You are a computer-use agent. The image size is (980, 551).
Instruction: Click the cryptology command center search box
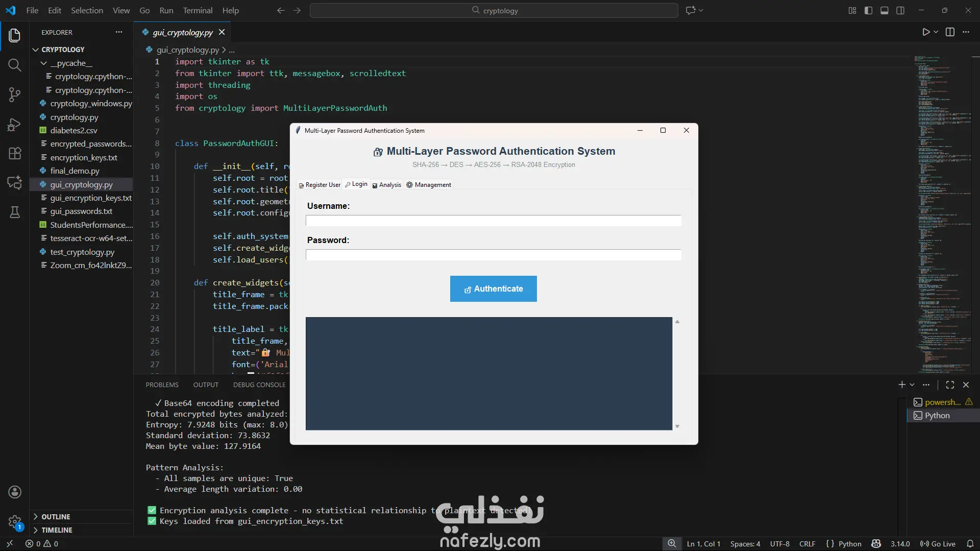494,10
